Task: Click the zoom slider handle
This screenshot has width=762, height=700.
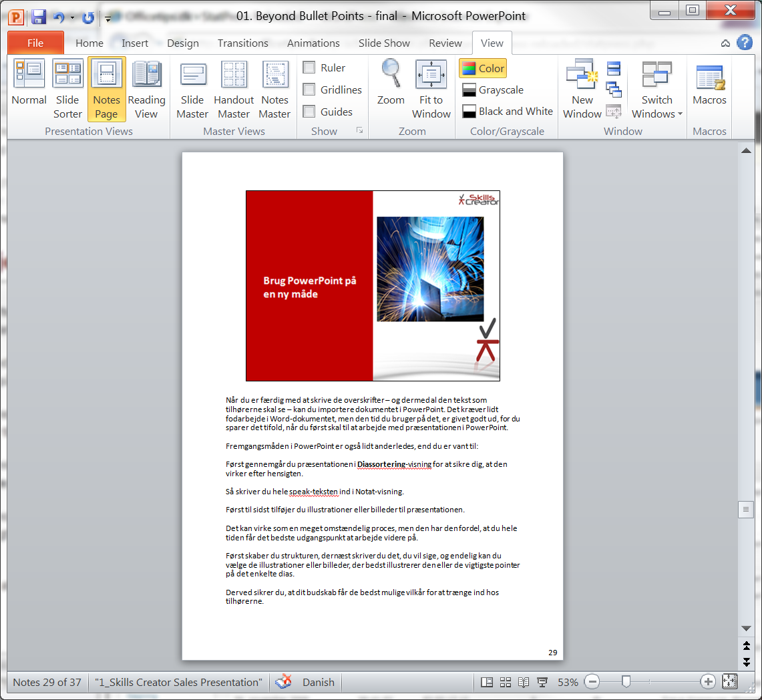Action: click(626, 682)
